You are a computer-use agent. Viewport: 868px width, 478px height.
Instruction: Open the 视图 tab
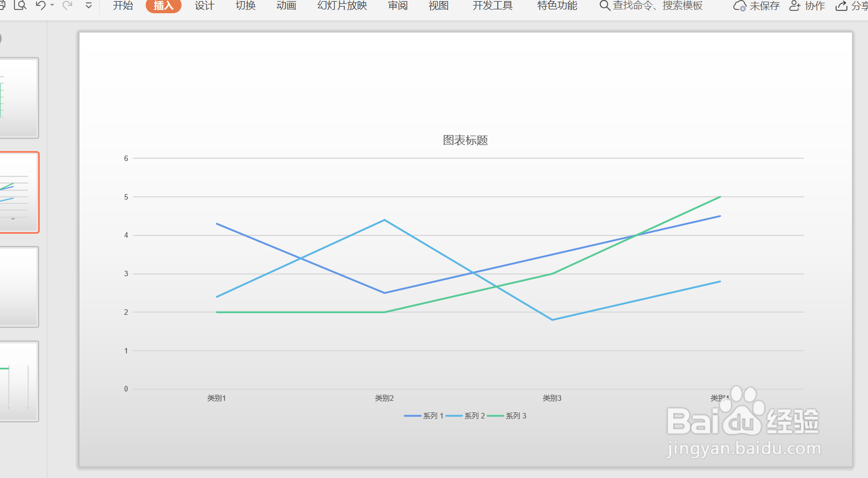439,6
